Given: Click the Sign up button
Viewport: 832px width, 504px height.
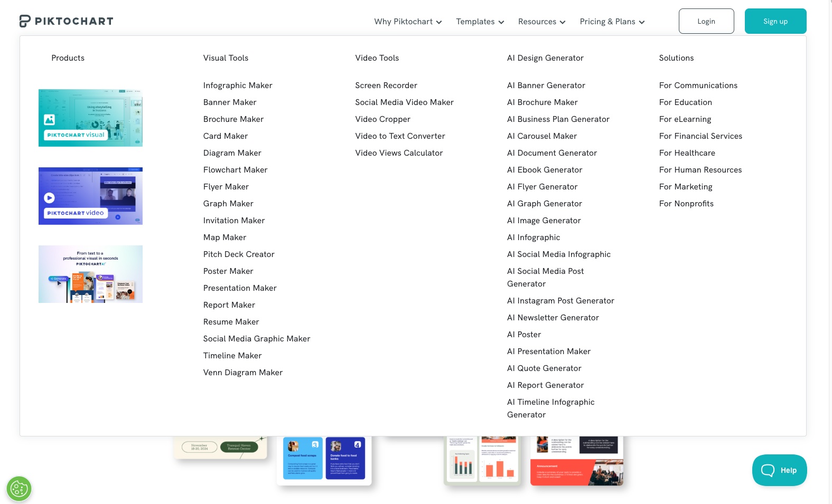Looking at the screenshot, I should (775, 21).
